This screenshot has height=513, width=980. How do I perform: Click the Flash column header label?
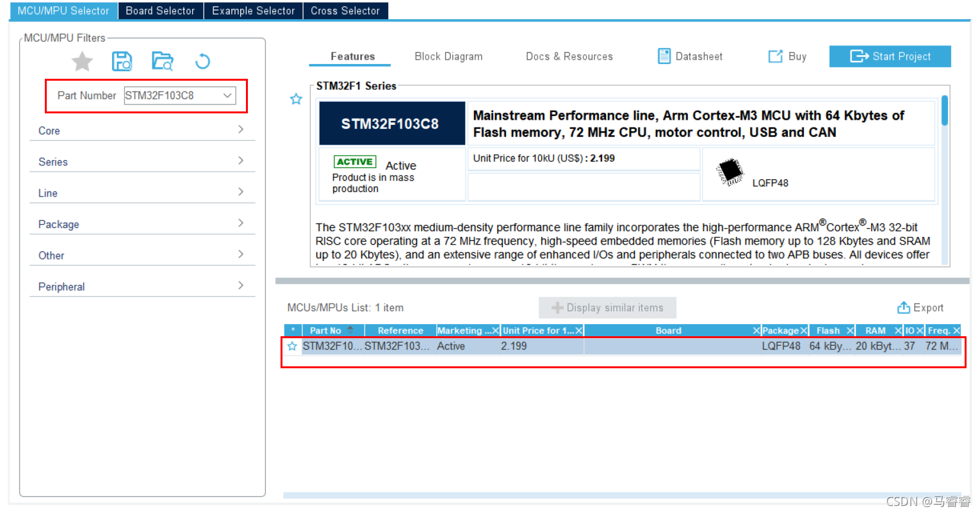[828, 330]
